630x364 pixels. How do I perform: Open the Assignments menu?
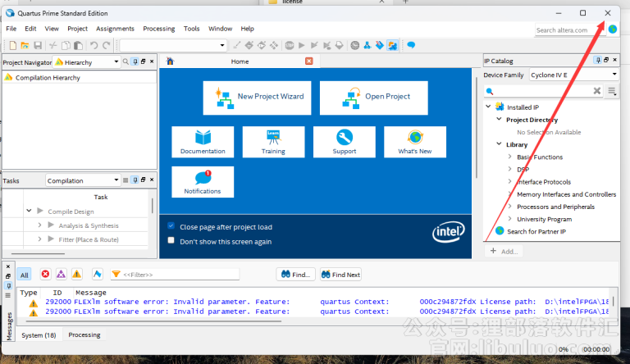(115, 29)
